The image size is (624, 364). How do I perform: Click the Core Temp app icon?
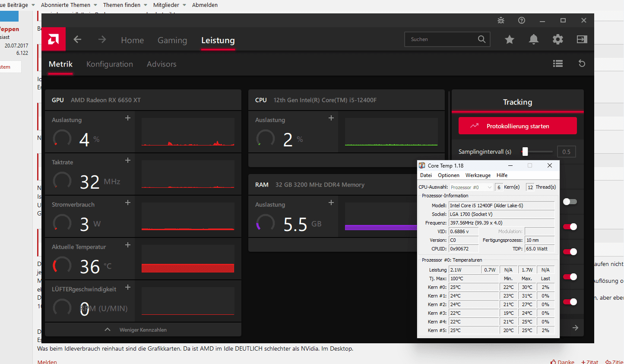422,165
